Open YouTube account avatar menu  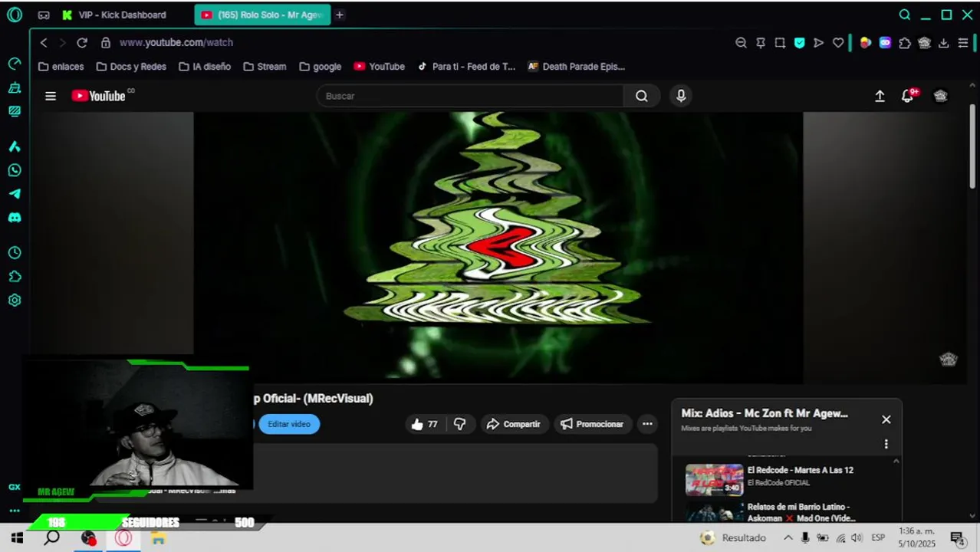tap(941, 96)
